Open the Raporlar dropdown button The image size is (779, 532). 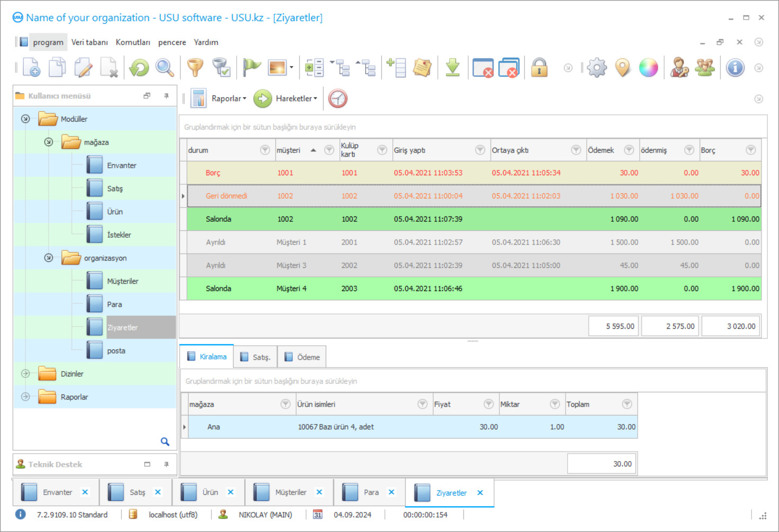(x=229, y=98)
